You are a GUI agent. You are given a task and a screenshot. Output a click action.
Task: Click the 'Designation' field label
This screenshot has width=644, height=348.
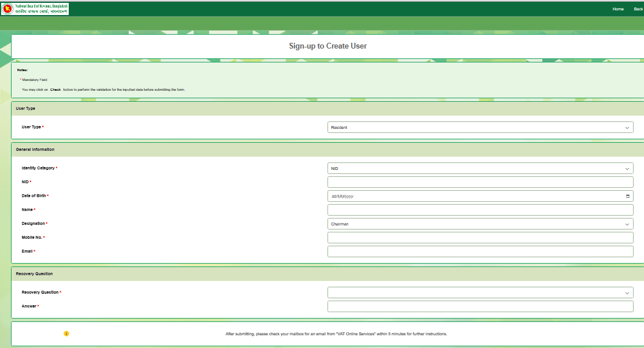point(33,224)
